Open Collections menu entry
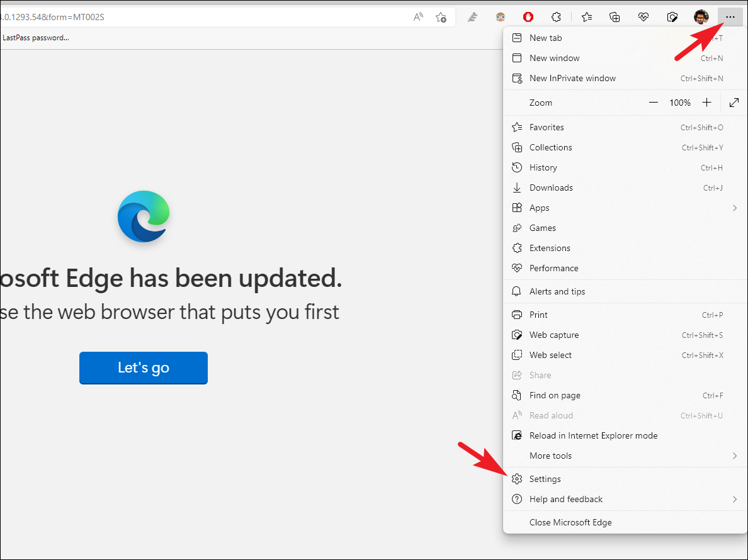Viewport: 748px width, 560px height. pos(625,147)
